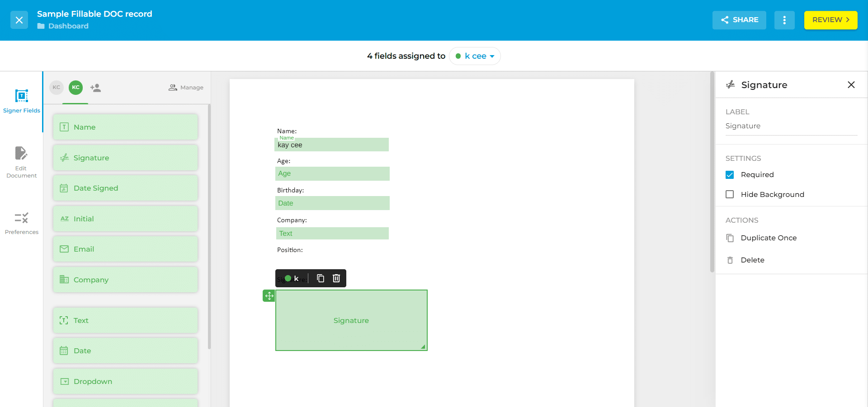This screenshot has width=868, height=407.
Task: Click the AZ Initial icon
Action: 65,219
